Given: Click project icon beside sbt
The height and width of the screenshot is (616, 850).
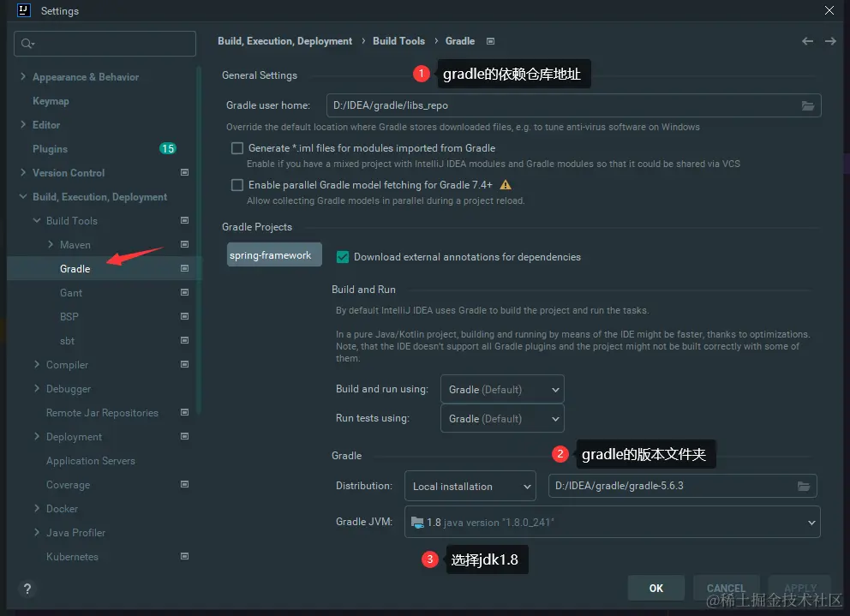Looking at the screenshot, I should coord(184,340).
